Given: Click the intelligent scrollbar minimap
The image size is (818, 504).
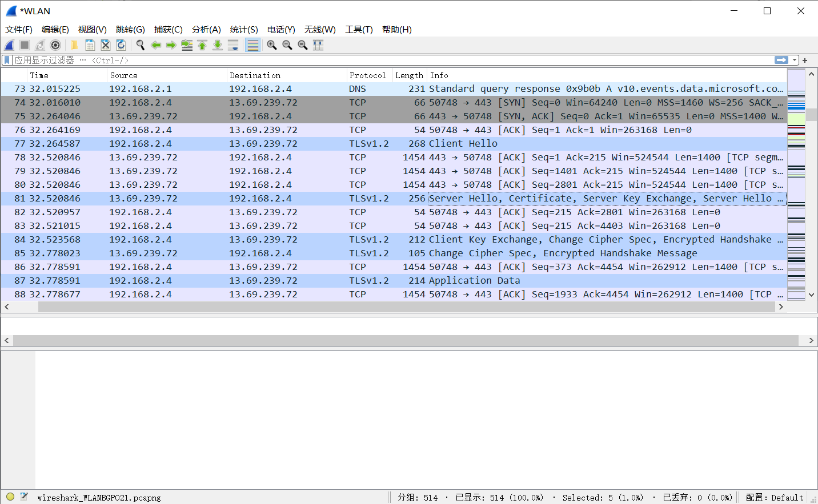Looking at the screenshot, I should [x=796, y=184].
